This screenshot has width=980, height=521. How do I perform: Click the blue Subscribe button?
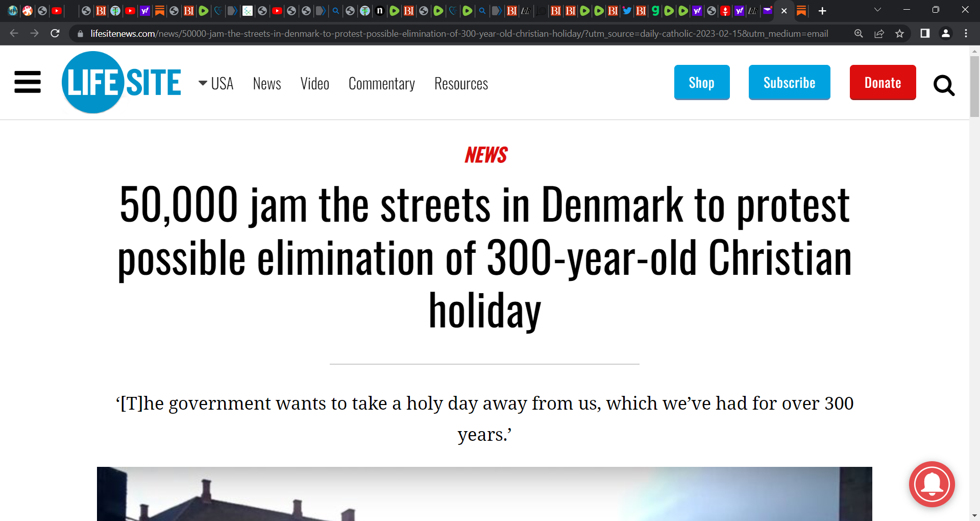[789, 82]
